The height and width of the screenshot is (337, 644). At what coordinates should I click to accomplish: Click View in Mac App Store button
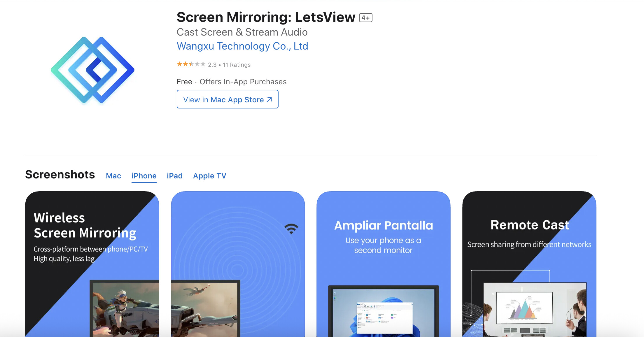[x=228, y=99]
